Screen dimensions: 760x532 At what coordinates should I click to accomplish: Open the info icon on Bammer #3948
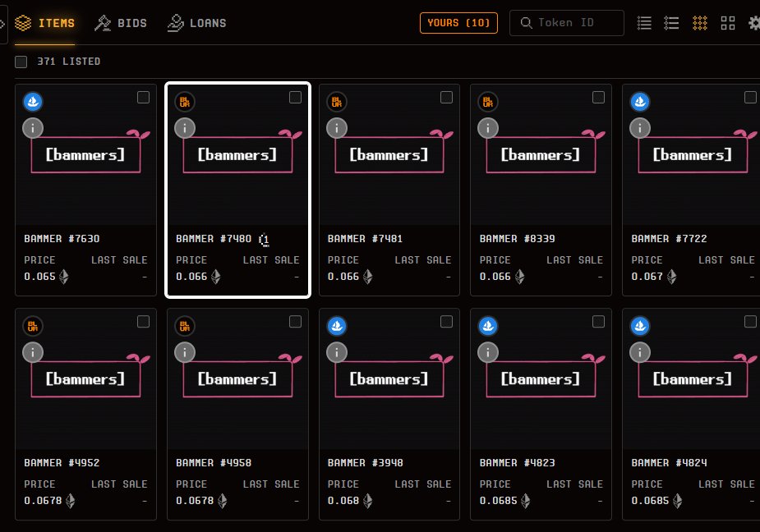point(337,353)
